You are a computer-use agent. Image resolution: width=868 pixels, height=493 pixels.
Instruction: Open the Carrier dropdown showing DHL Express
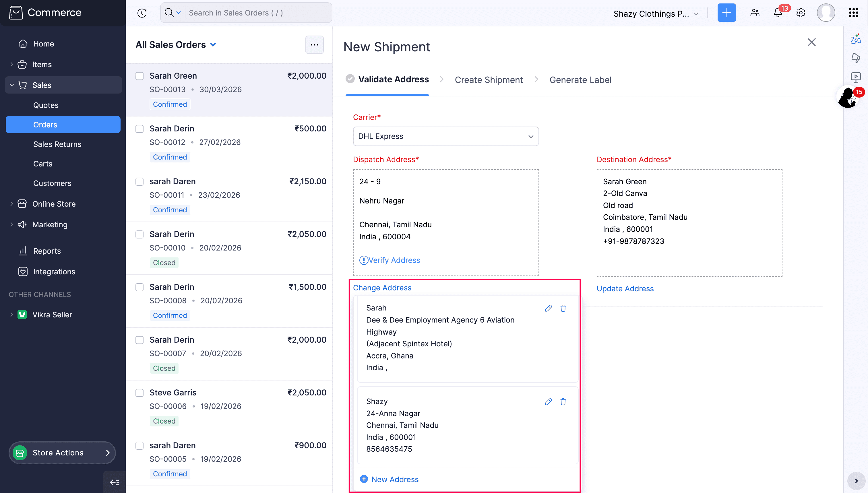(446, 137)
